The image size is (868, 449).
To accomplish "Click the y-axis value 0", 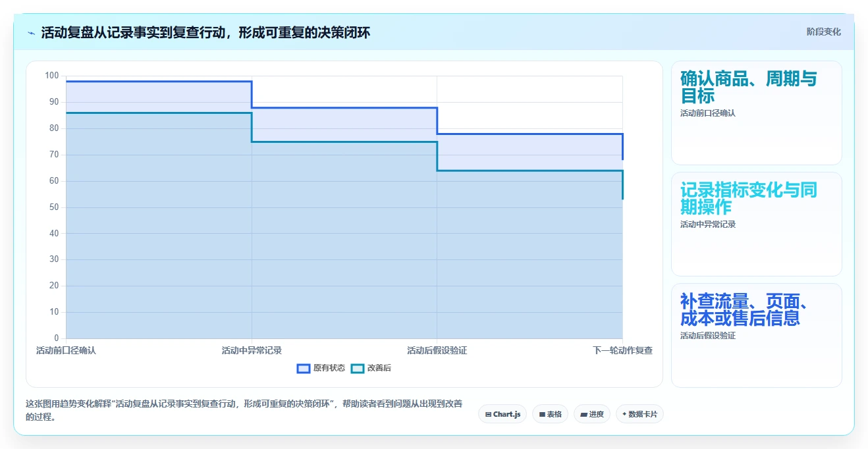I will coord(57,338).
